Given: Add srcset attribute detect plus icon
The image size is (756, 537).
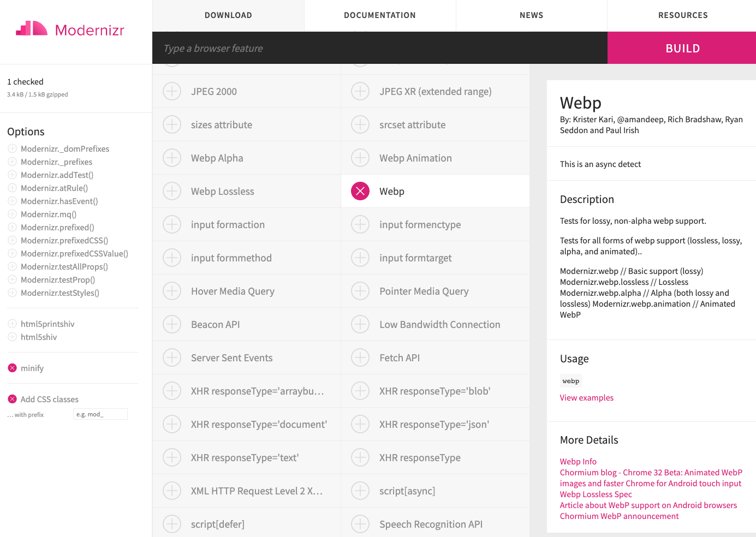Looking at the screenshot, I should 360,124.
